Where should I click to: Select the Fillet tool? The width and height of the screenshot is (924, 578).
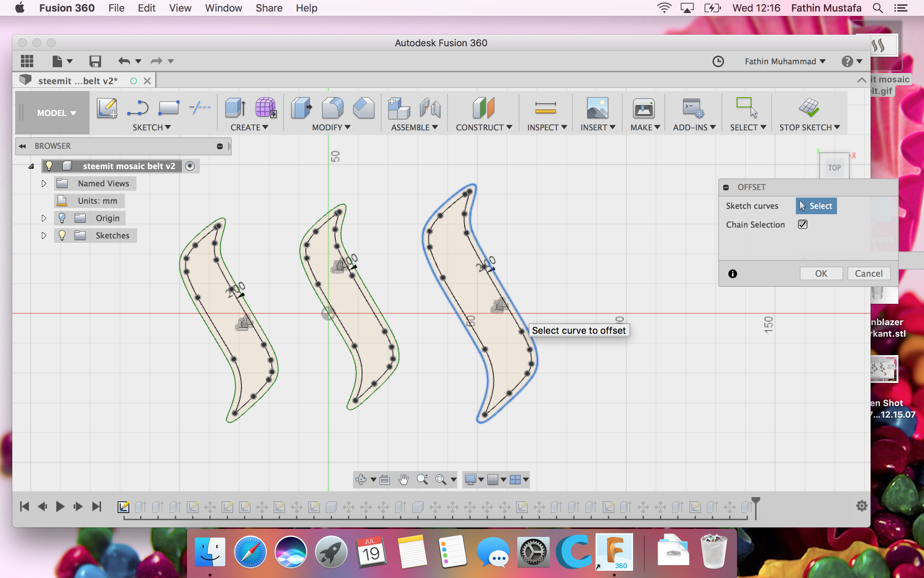click(x=332, y=108)
